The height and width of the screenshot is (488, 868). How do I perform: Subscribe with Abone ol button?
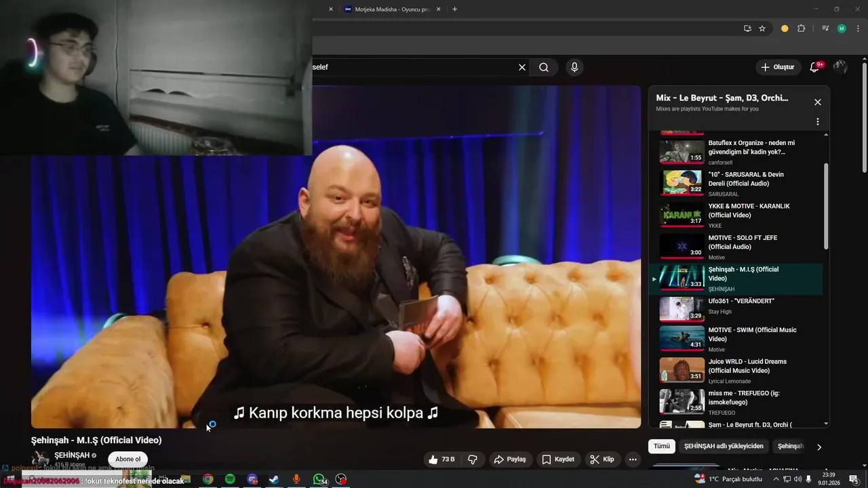click(127, 460)
